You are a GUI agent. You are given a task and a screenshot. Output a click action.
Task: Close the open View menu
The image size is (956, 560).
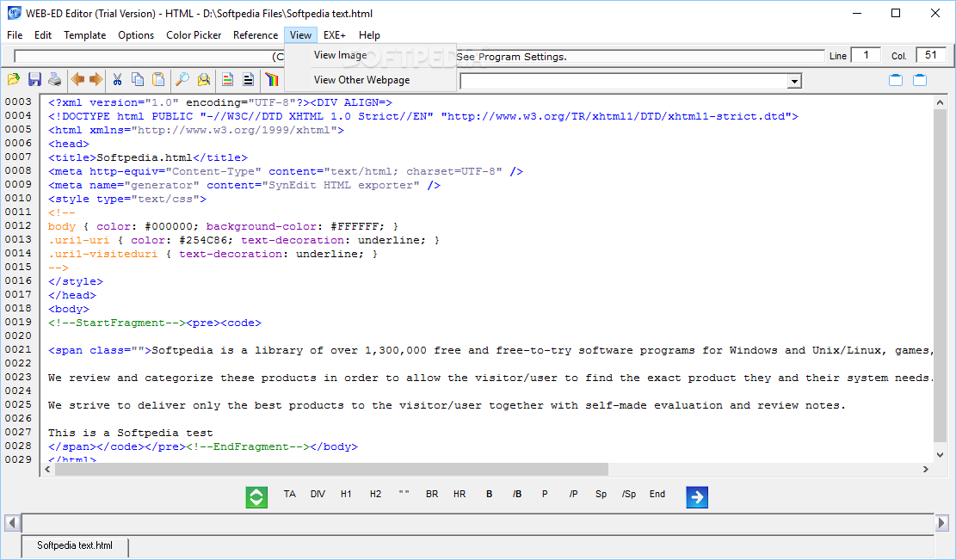300,35
